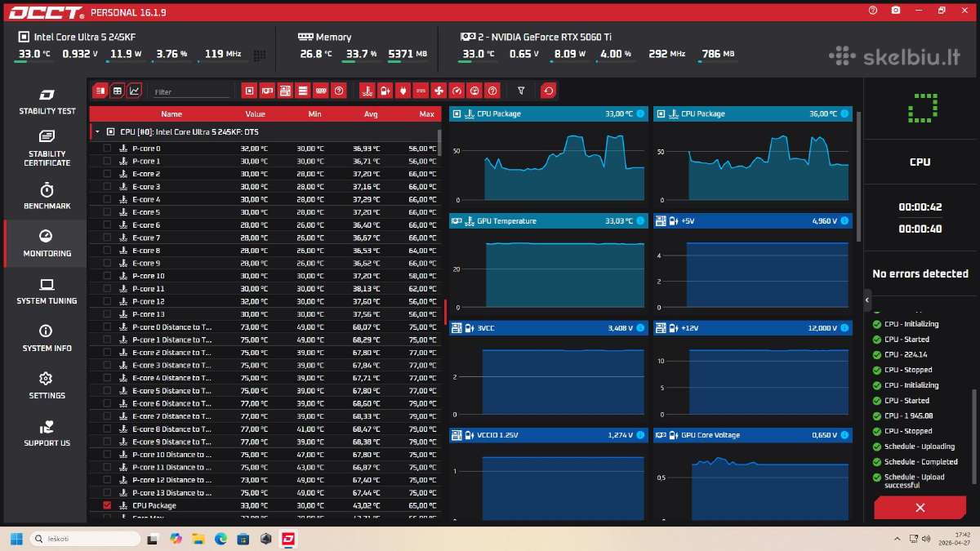980x551 pixels.
Task: Focus the sensor Filter text field
Action: coord(191,92)
